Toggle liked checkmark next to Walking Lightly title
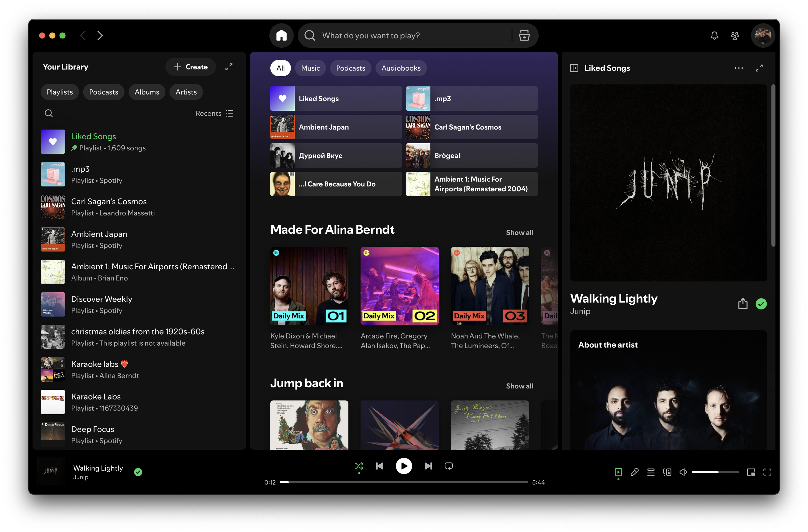 [x=761, y=304]
